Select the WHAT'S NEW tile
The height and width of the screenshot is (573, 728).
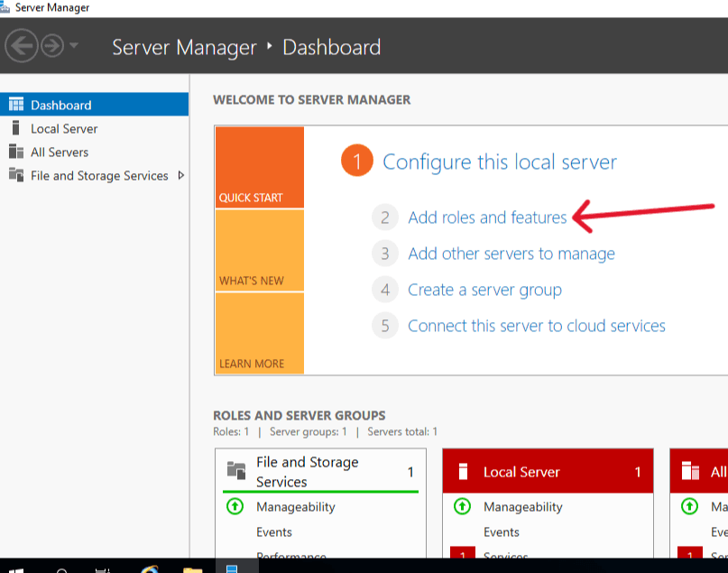(260, 250)
